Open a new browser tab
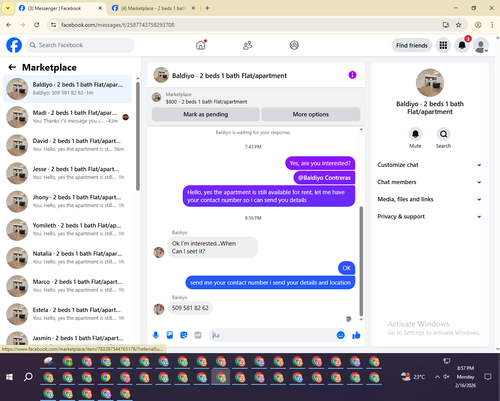This screenshot has width=500, height=401. (x=207, y=8)
